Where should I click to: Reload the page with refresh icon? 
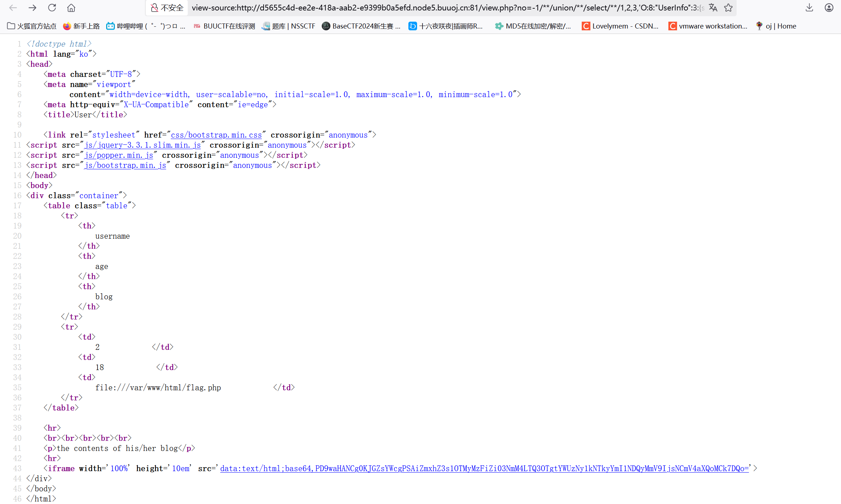(52, 8)
